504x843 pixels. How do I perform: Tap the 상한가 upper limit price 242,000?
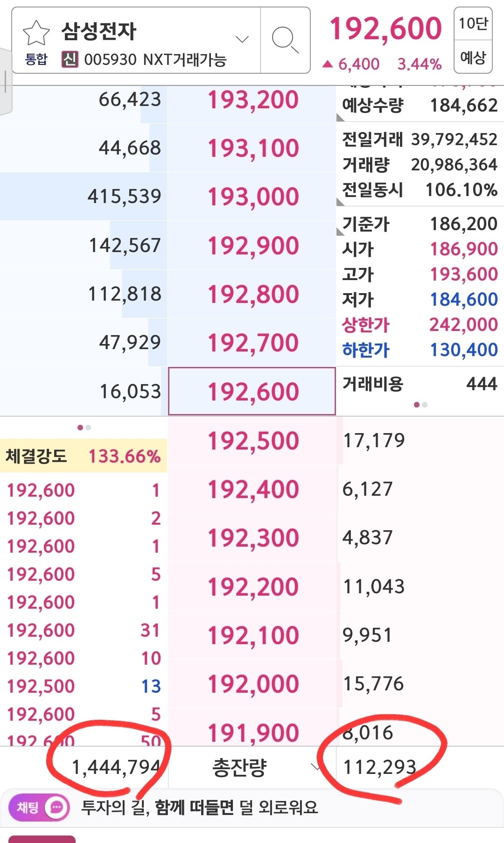click(463, 325)
